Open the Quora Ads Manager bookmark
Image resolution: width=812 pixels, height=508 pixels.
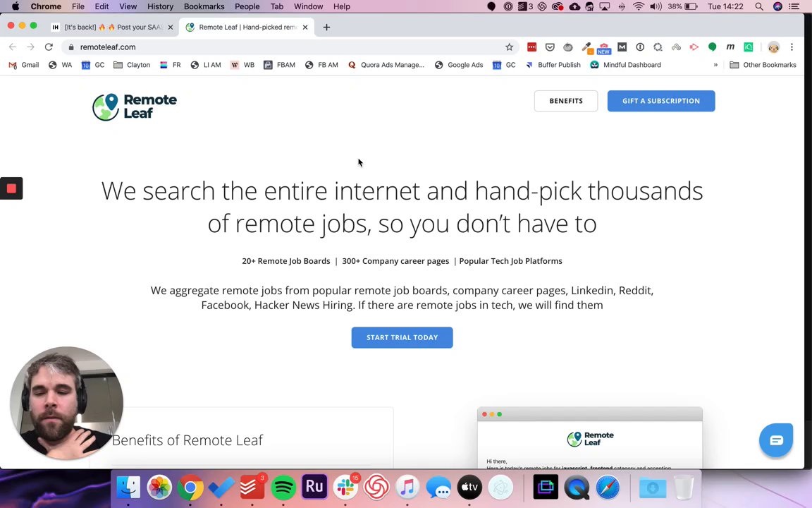click(386, 66)
